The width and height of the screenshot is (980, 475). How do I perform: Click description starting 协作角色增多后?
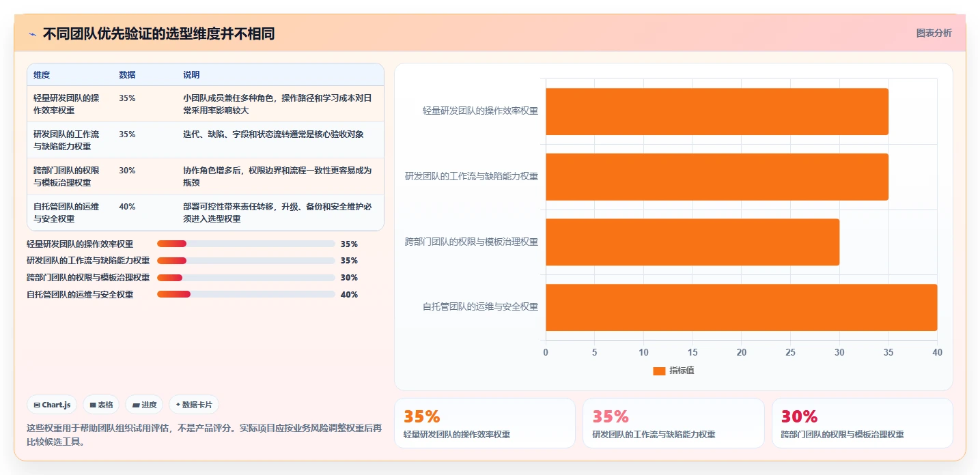[x=277, y=176]
